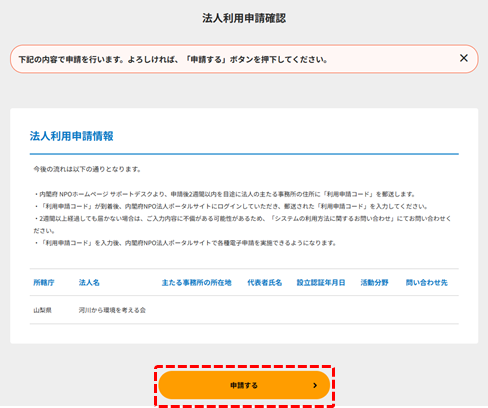Dismiss the notification banner with X
488x408 pixels.
click(464, 58)
